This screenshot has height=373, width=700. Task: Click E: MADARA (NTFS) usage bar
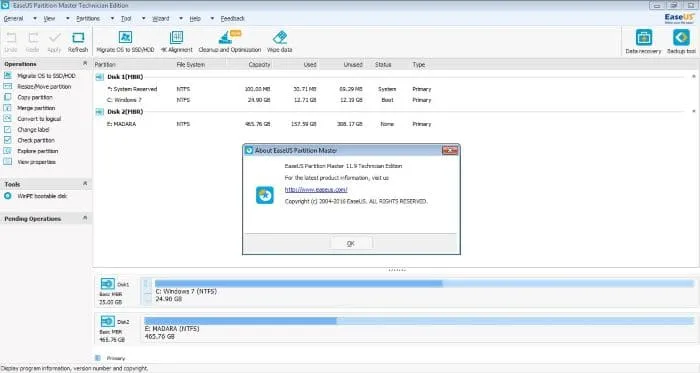(x=419, y=321)
